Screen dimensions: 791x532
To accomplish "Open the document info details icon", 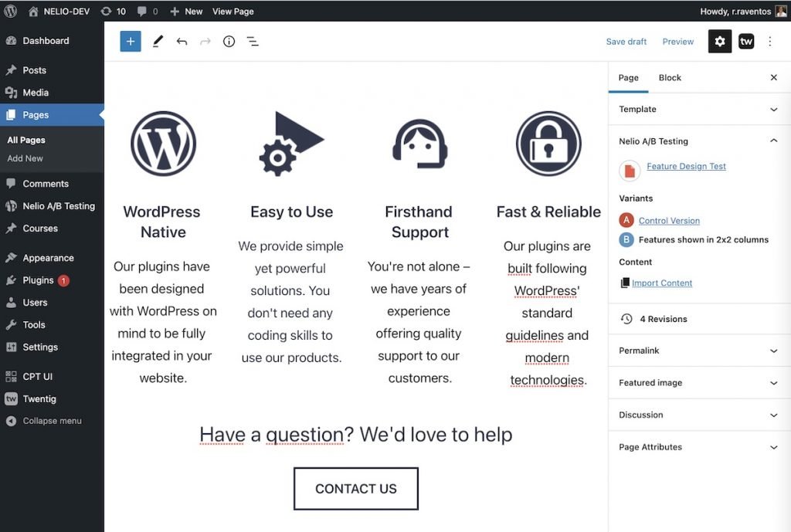I will (x=229, y=42).
